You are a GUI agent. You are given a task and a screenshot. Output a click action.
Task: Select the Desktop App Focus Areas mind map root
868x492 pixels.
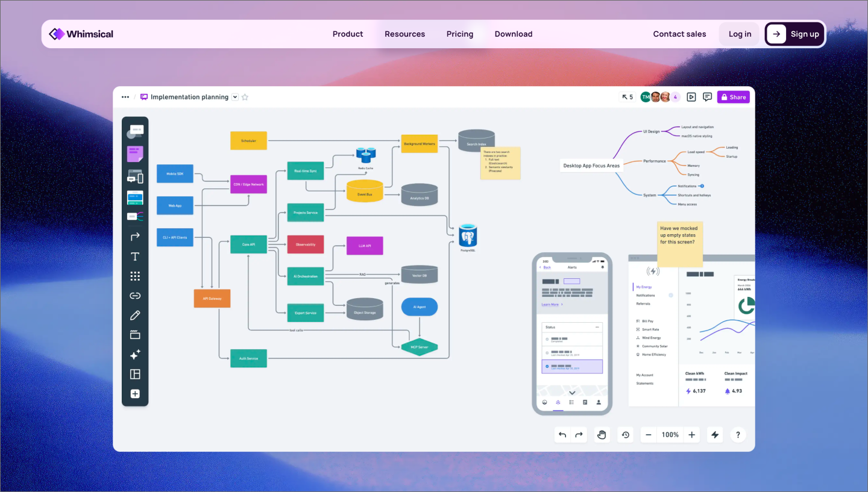(x=591, y=166)
